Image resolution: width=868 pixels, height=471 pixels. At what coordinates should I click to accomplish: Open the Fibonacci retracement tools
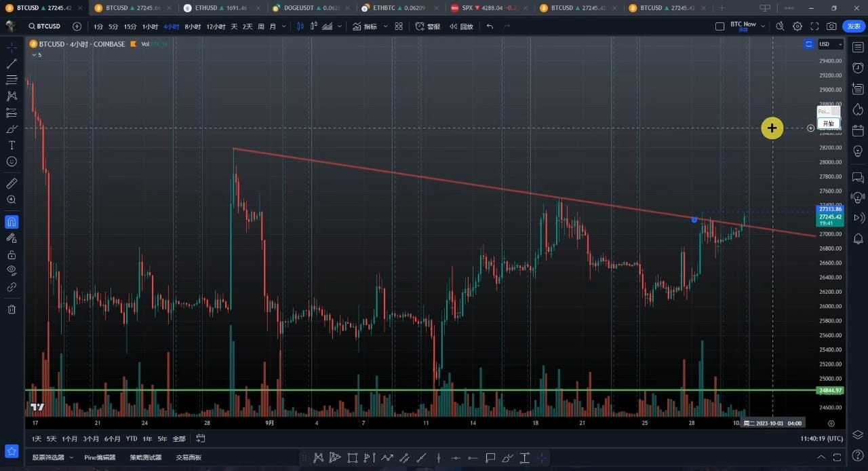coord(12,80)
